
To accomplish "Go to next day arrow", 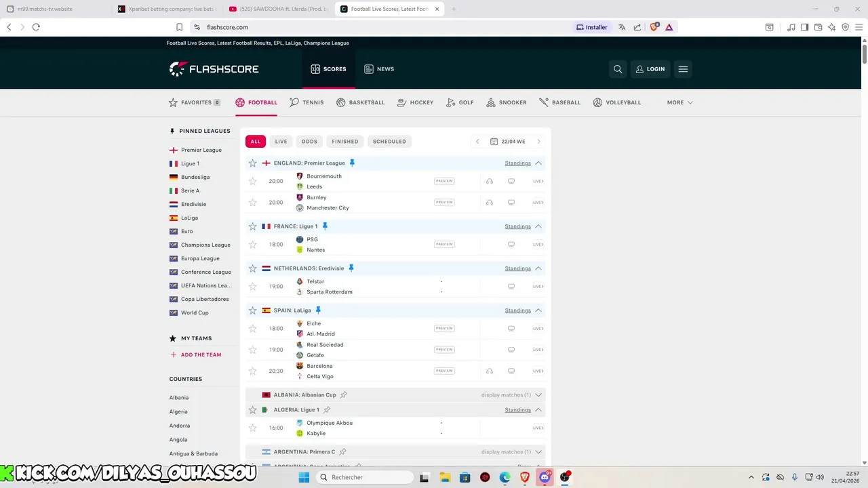I will tap(539, 142).
